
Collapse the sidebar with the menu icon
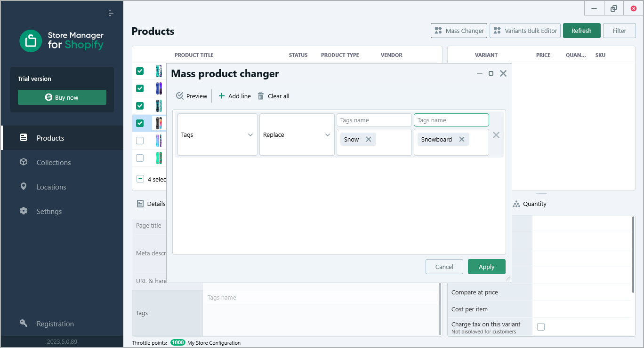coord(111,13)
